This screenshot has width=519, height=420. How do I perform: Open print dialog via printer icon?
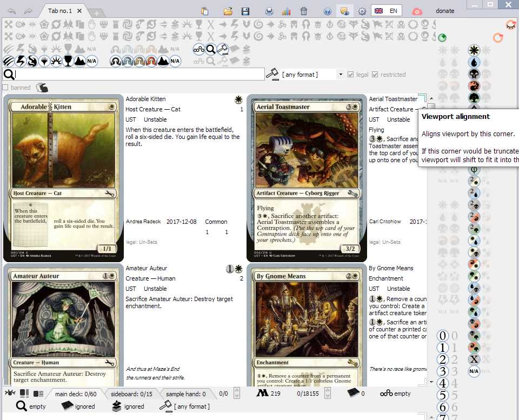coord(269,11)
